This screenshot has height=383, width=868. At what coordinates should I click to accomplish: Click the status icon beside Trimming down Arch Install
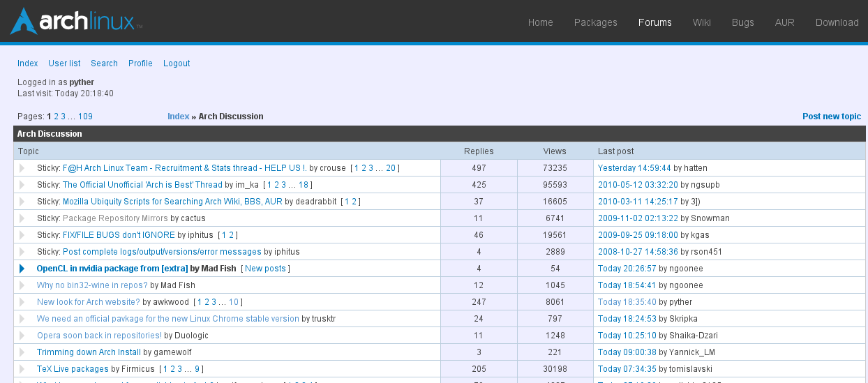(x=22, y=352)
